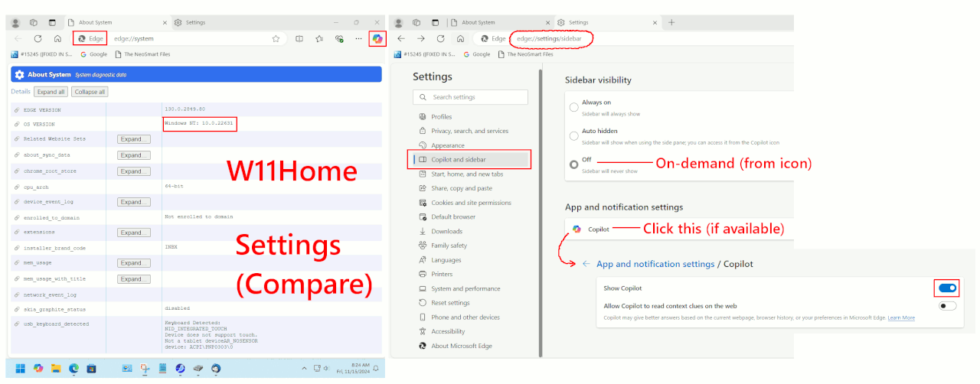Switch to the About System tab in the right window
Image resolution: width=980 pixels, height=384 pixels.
[x=500, y=23]
